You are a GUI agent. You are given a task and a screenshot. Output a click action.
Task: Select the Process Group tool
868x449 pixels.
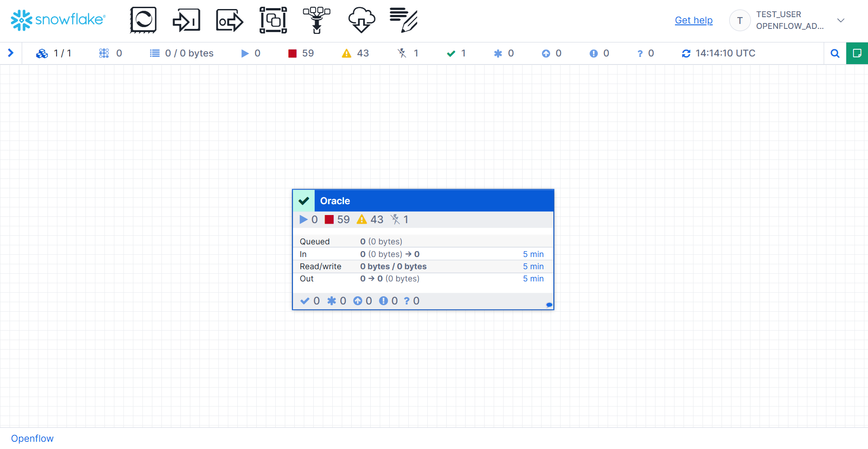coord(273,20)
